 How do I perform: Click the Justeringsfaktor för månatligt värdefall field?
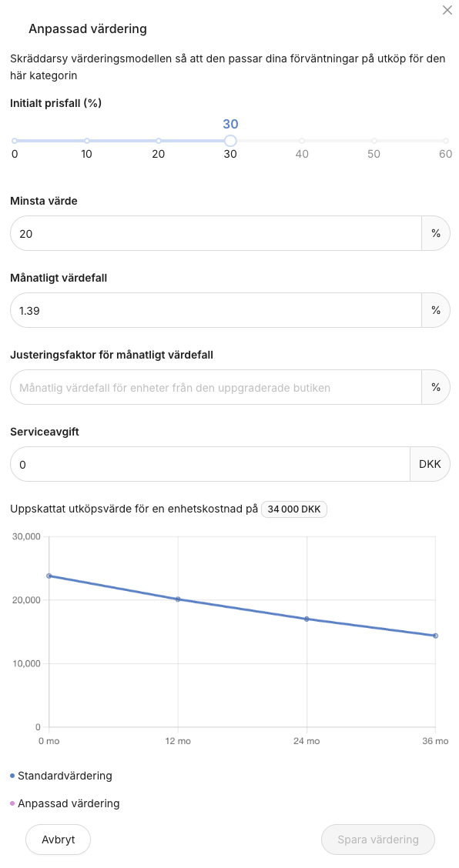(x=216, y=388)
